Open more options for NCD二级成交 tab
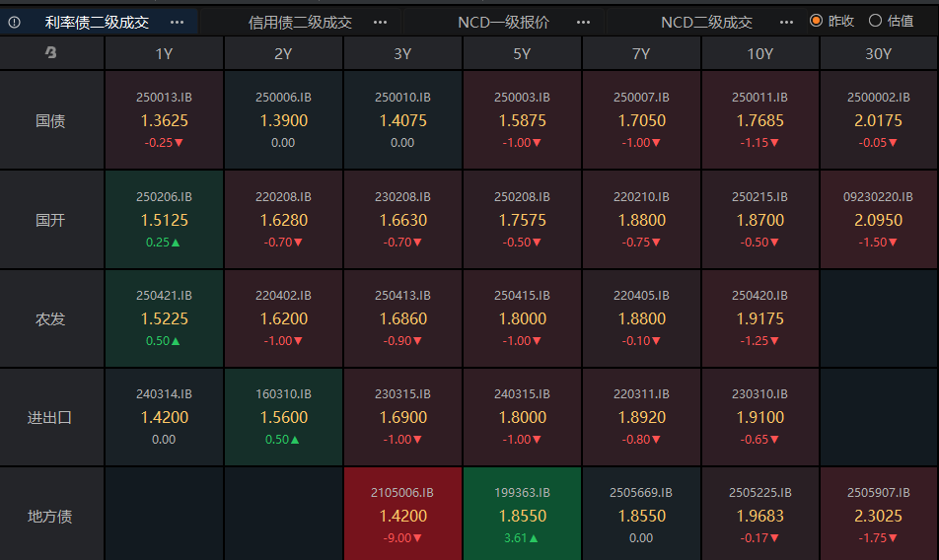939x560 pixels. point(786,22)
